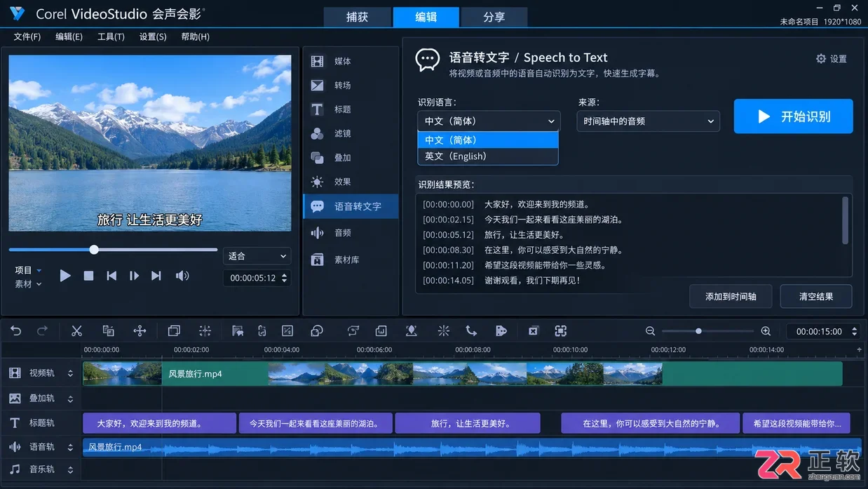
Task: Open the 帮助(H) menu
Action: pyautogui.click(x=195, y=36)
